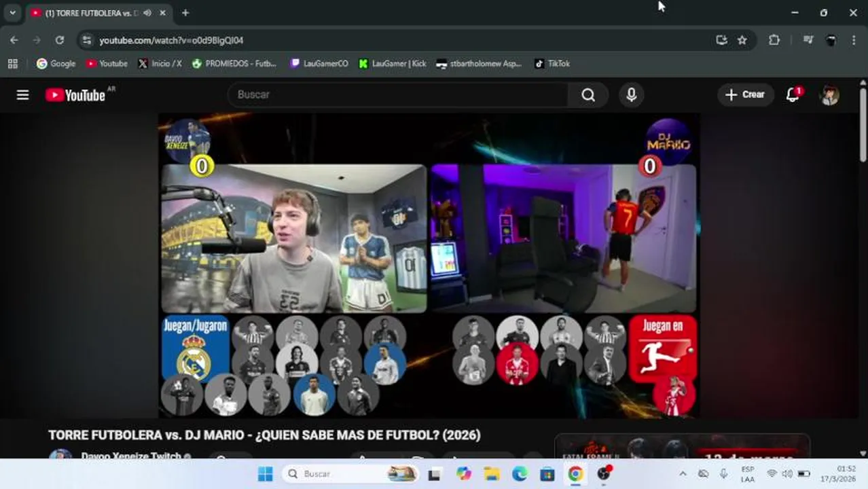Click the Windows taskbar search box
Image resolution: width=868 pixels, height=489 pixels.
click(350, 474)
